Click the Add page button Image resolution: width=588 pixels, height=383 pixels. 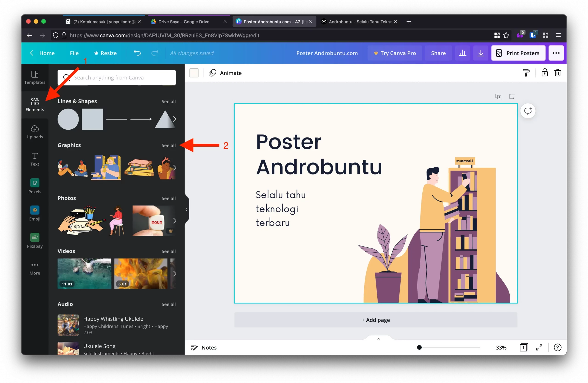click(376, 320)
